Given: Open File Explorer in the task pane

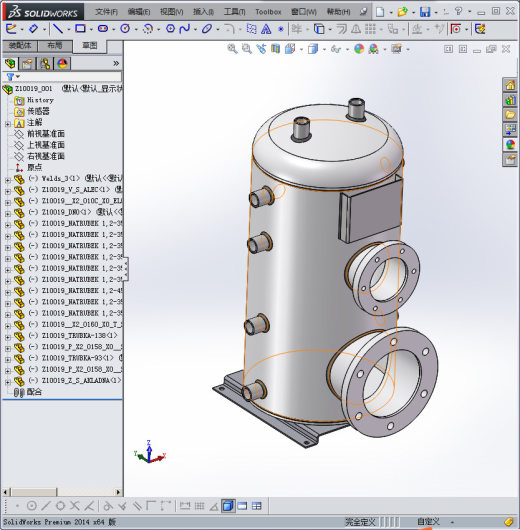Looking at the screenshot, I should coord(510,115).
